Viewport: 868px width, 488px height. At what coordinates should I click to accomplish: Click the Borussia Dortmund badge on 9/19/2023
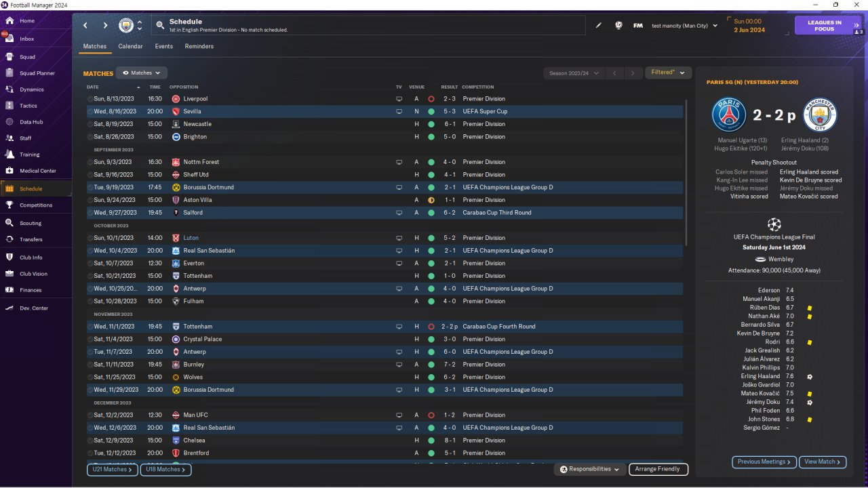click(176, 187)
